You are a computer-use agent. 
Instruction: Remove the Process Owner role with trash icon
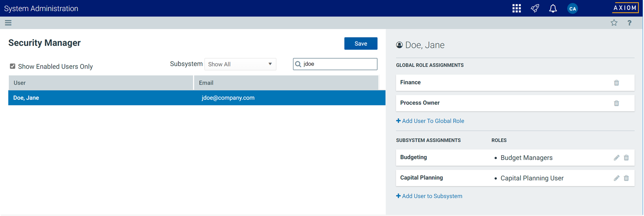(x=616, y=103)
